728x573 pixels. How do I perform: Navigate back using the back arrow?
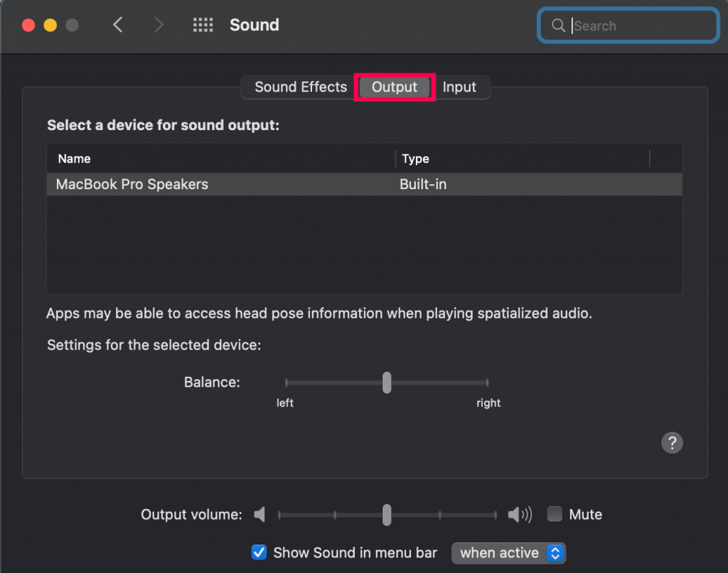119,25
